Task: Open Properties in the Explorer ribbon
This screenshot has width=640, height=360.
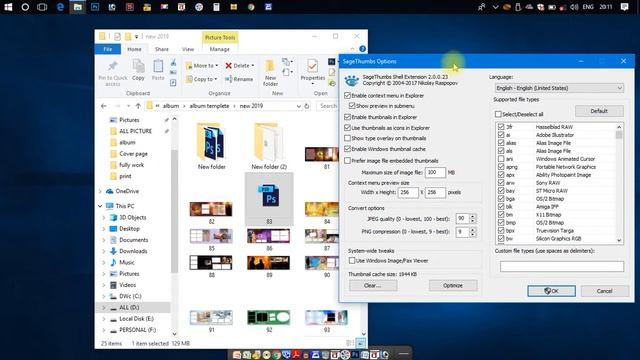Action: [x=313, y=71]
